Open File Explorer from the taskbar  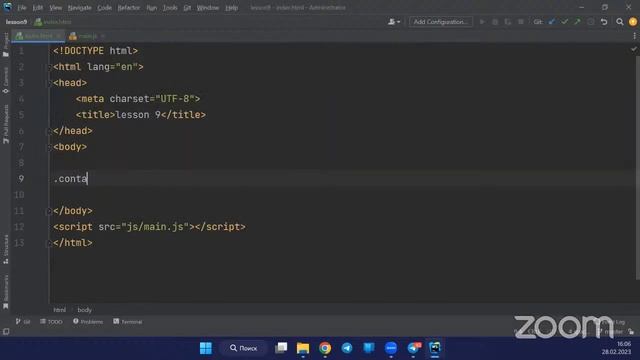click(303, 348)
